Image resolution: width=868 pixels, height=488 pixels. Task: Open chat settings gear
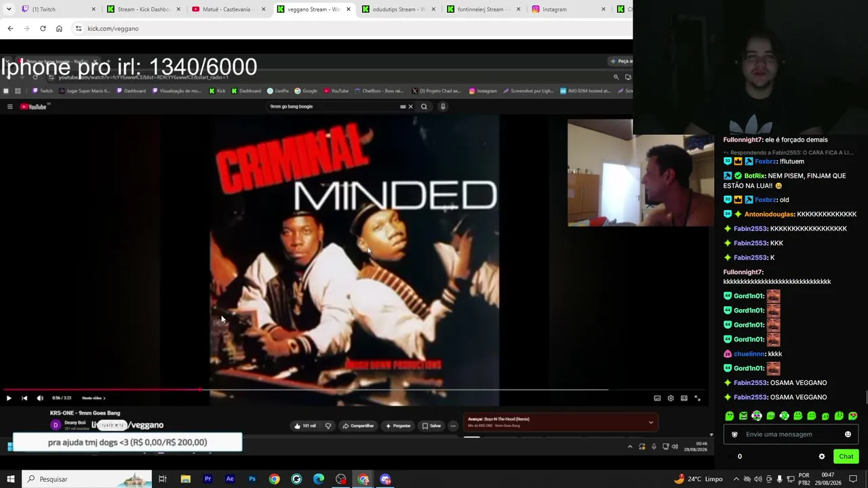(x=822, y=457)
